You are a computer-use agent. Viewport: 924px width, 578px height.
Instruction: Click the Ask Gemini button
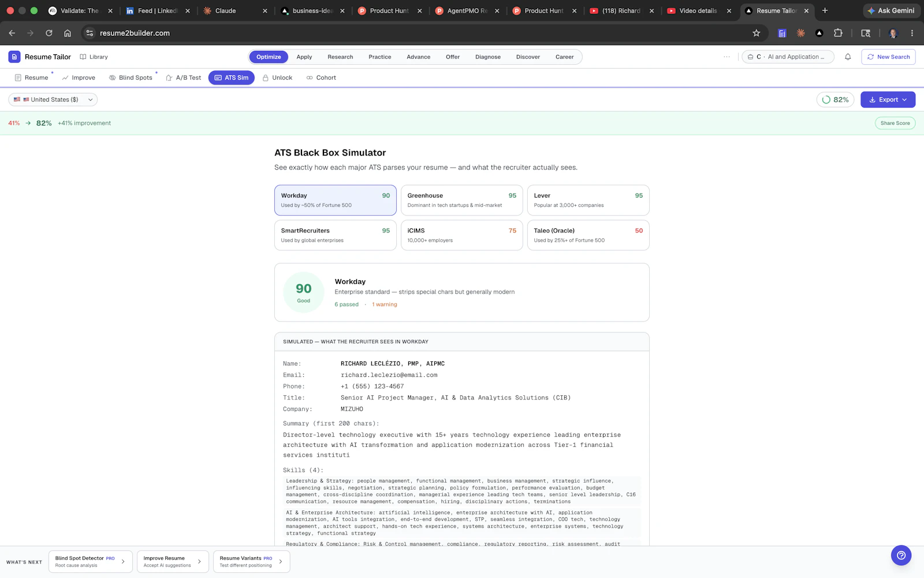[x=891, y=10]
